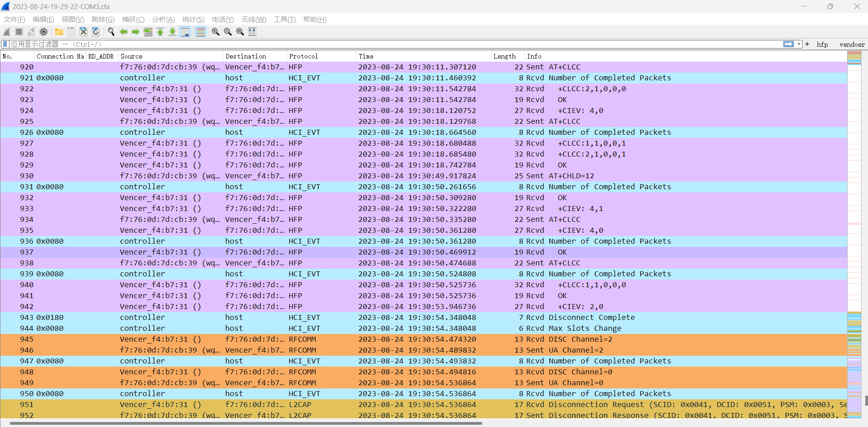Sort by the Connection Ha column header
Image resolution: width=868 pixels, height=427 pixels.
pyautogui.click(x=60, y=56)
